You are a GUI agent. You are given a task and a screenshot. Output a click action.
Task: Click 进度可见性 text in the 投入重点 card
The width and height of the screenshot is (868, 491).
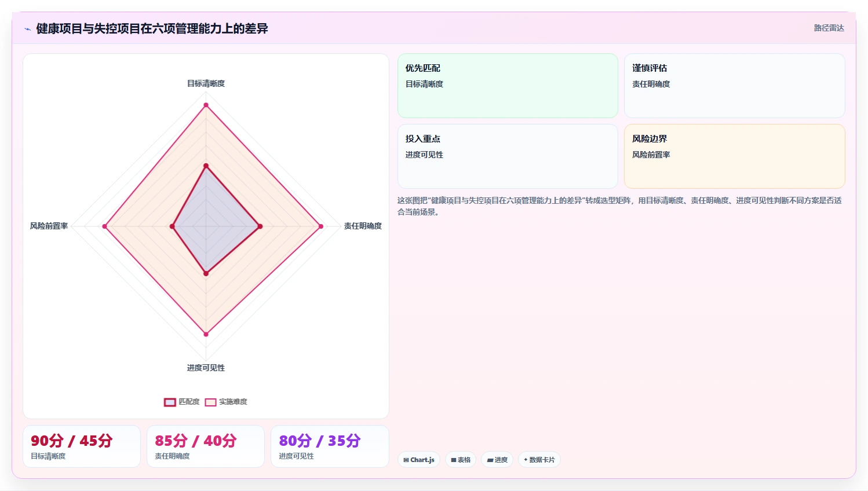(424, 155)
